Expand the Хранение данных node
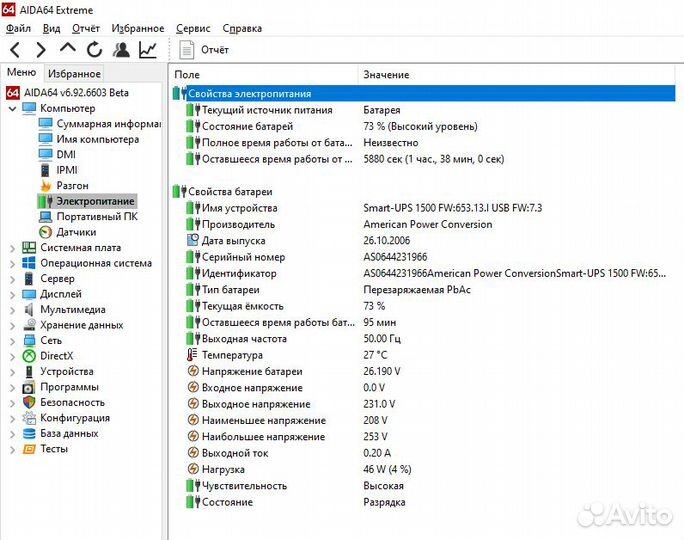This screenshot has height=540, width=684. [13, 326]
